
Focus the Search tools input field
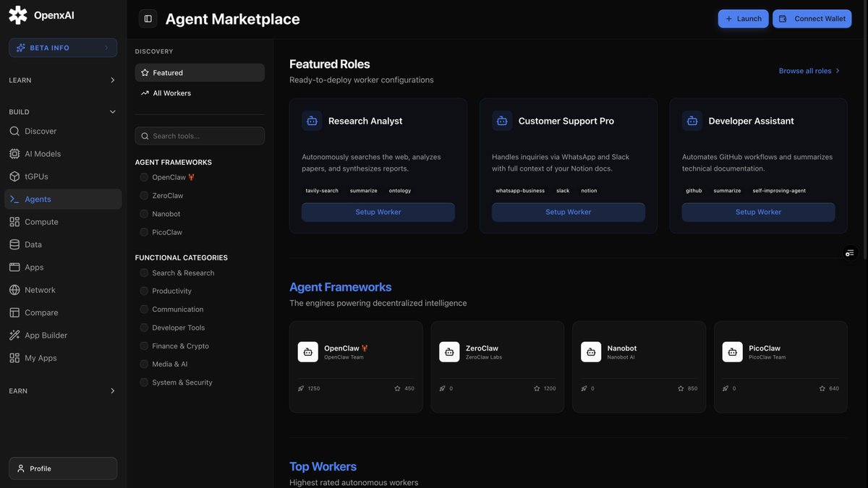[200, 136]
